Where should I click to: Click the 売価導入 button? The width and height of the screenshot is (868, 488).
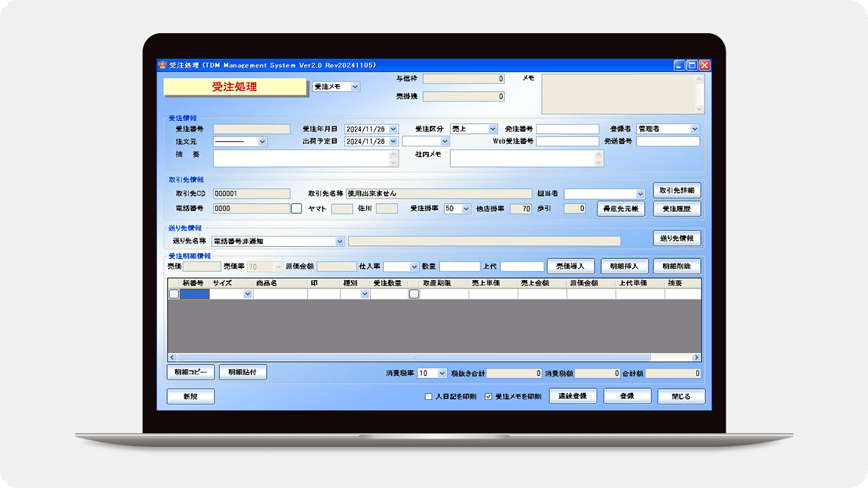coord(571,266)
